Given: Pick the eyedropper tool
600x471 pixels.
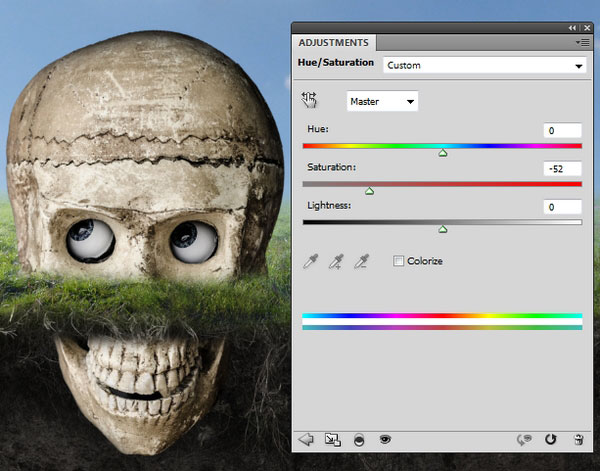Looking at the screenshot, I should coord(311,261).
